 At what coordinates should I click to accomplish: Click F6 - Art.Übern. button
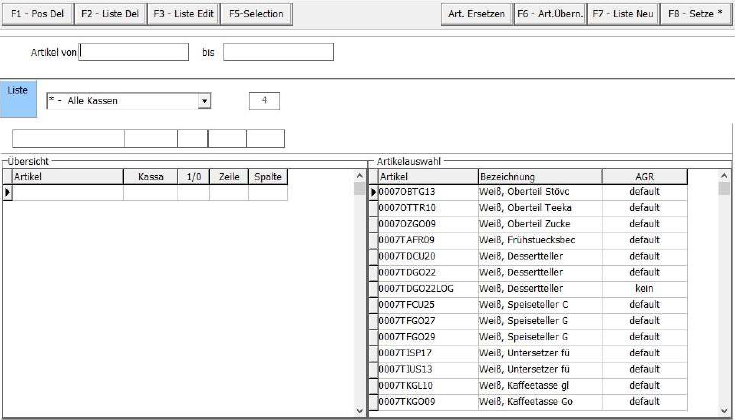pyautogui.click(x=548, y=15)
